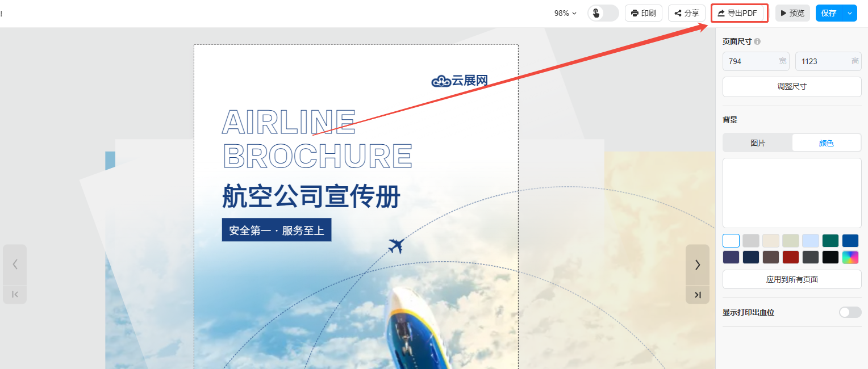
Task: Click the share icon labeled 分享
Action: click(678, 13)
